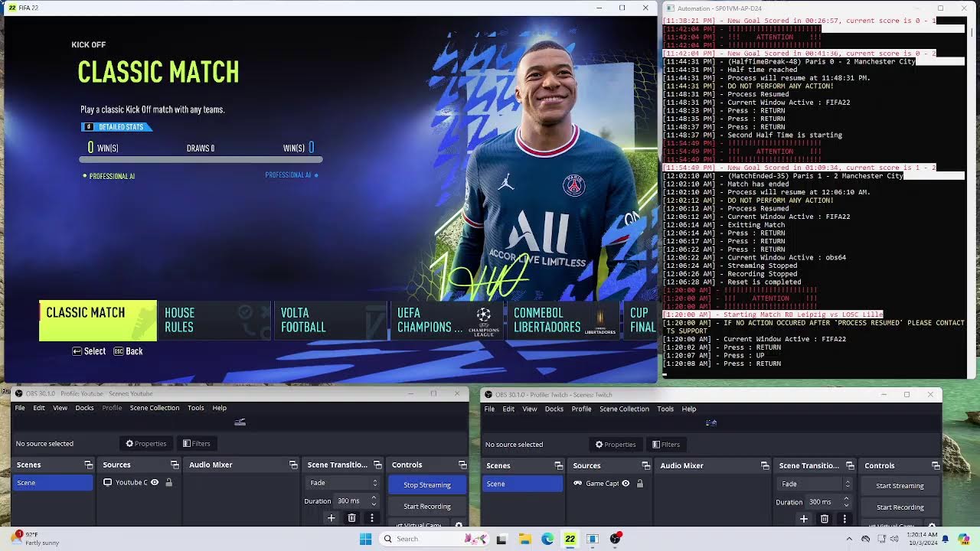
Task: Undock the Scenes panel in YouTube OBS
Action: 89,465
